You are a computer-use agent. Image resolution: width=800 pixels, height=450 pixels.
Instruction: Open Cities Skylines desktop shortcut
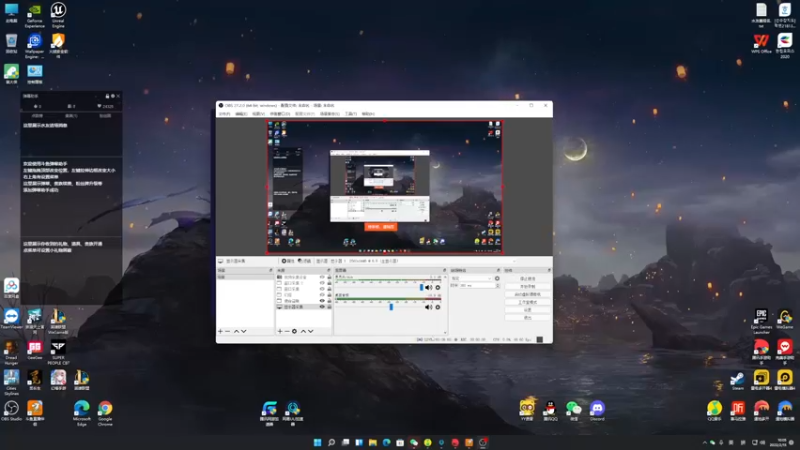click(x=11, y=382)
